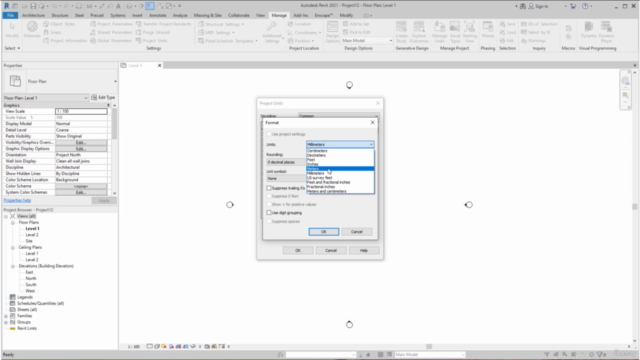Open Object Styles settings

click(59, 24)
